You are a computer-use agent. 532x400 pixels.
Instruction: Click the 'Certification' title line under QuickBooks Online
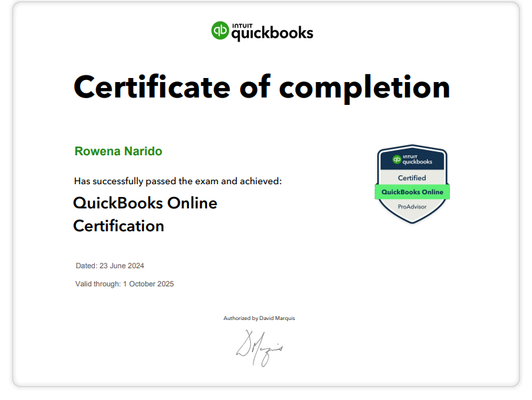click(118, 226)
